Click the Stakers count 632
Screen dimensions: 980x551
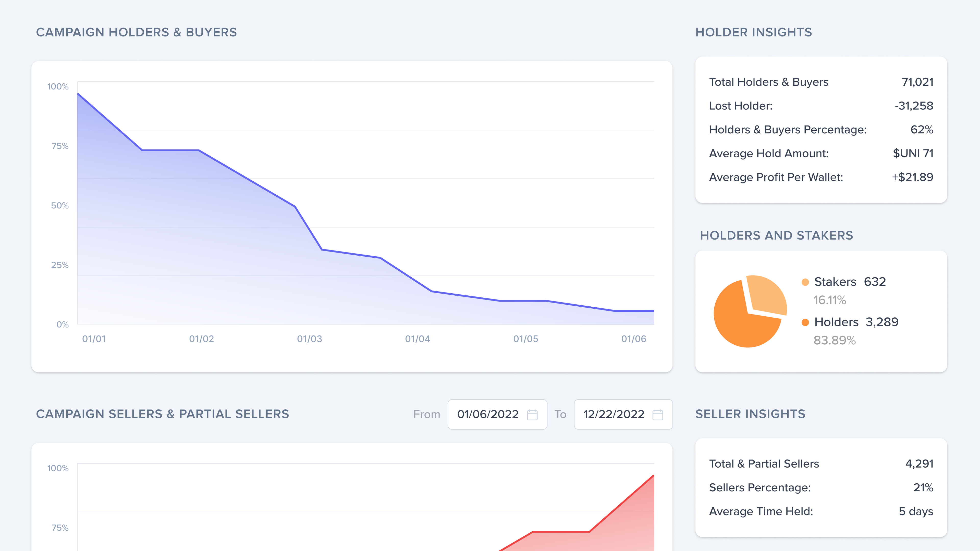(x=875, y=282)
